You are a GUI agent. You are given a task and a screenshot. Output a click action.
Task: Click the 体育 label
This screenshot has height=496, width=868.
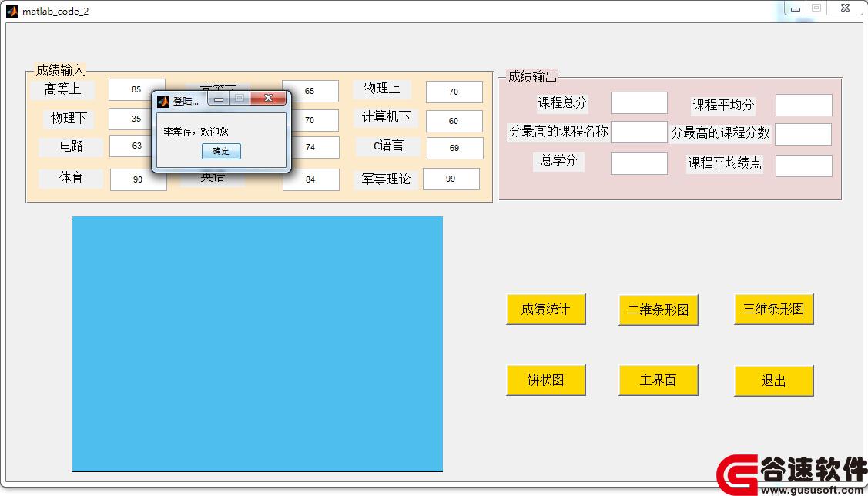72,178
